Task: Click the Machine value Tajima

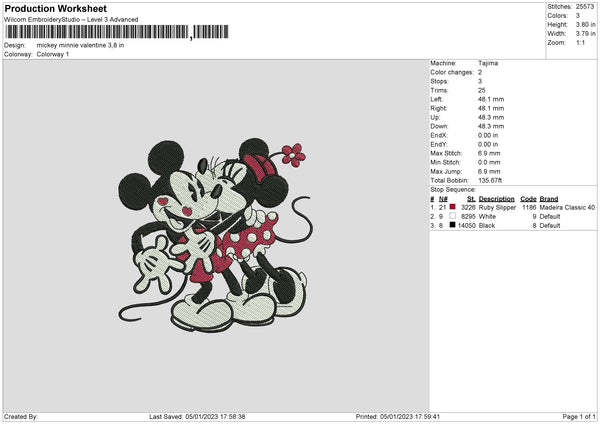Action: coord(488,63)
